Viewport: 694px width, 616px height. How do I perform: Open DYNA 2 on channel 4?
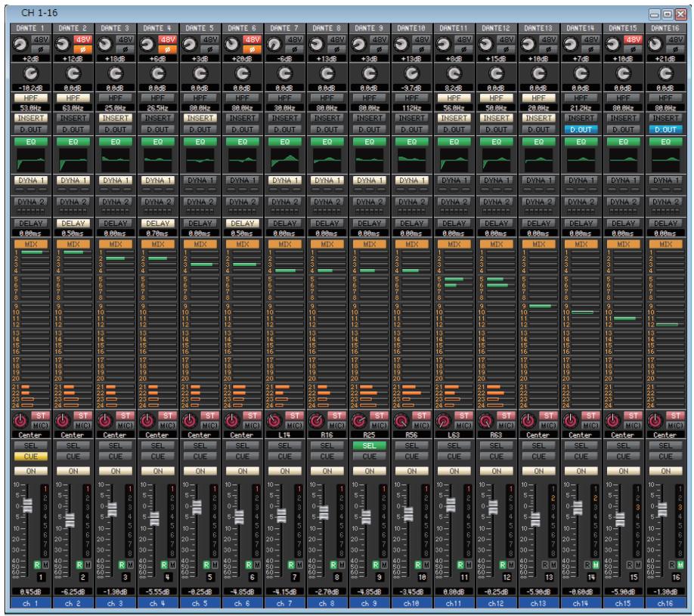pos(157,202)
